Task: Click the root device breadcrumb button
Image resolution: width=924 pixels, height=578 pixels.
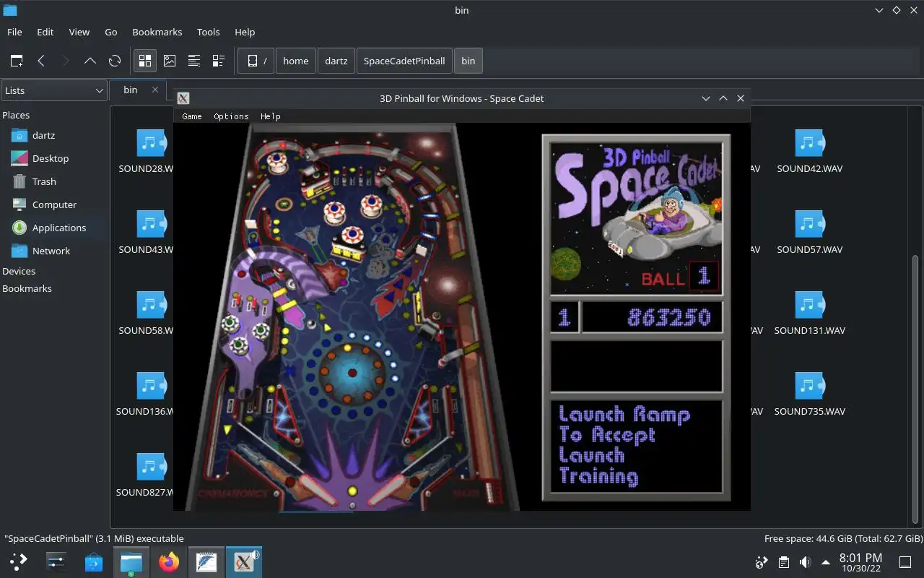Action: [x=256, y=61]
